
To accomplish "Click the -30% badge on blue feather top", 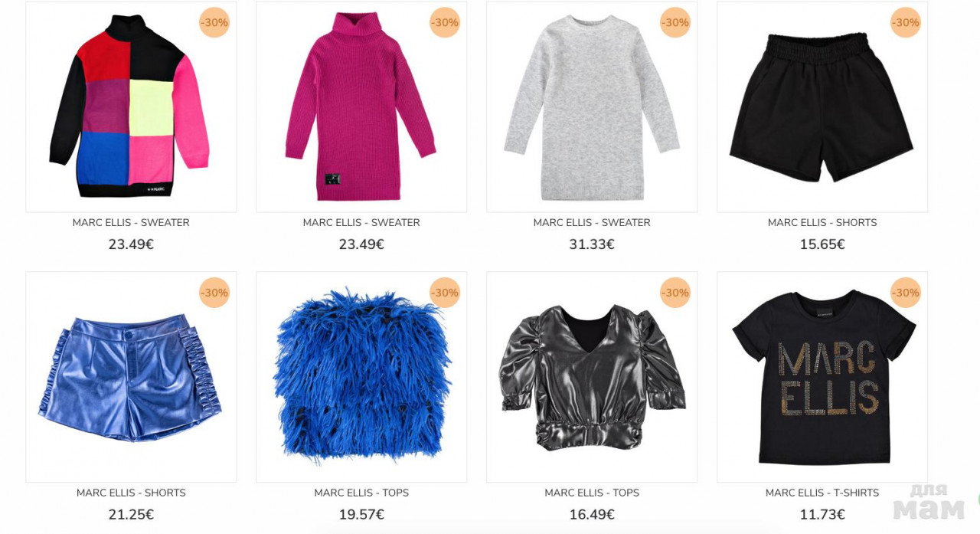I will point(445,293).
